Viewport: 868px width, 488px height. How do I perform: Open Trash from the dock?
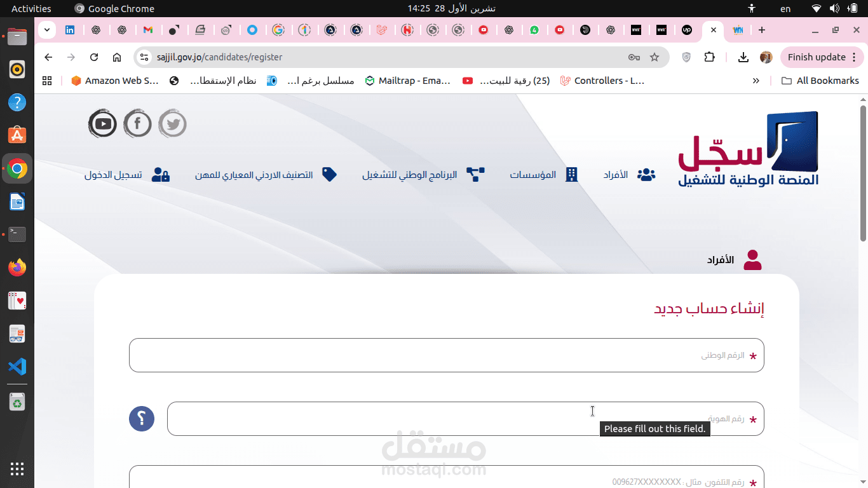[17, 402]
